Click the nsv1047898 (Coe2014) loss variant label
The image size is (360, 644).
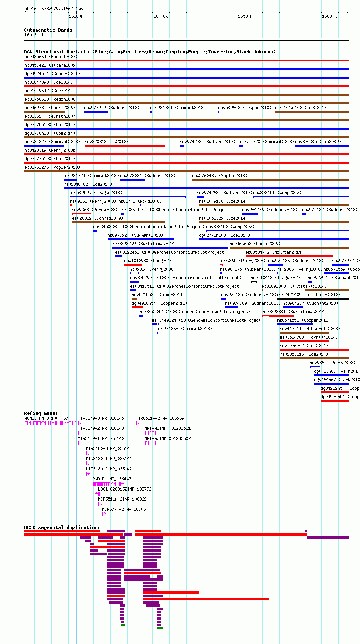tap(49, 82)
